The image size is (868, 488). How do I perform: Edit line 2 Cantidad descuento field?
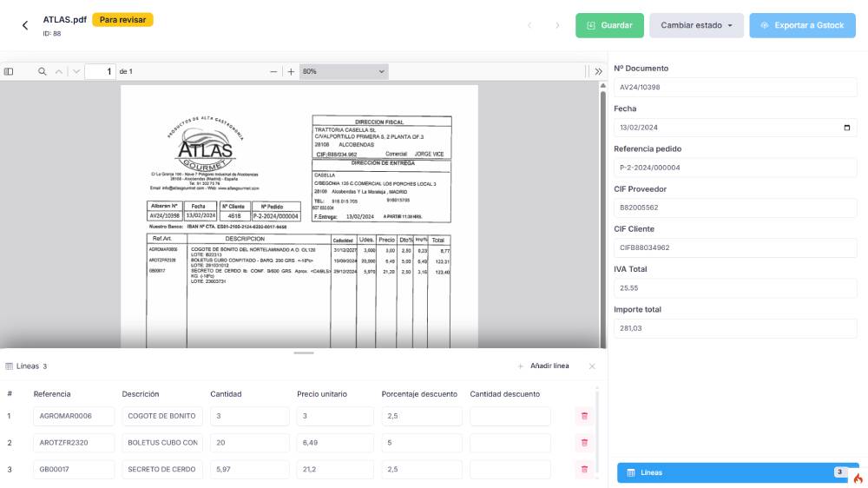tap(510, 443)
